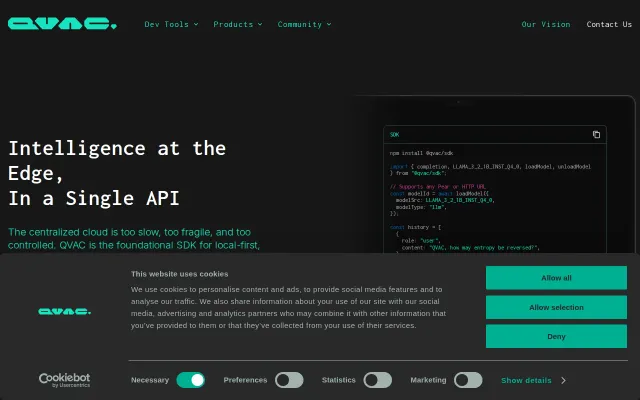This screenshot has height=400, width=640.
Task: Enable the Preferences cookies switch
Action: pos(289,380)
